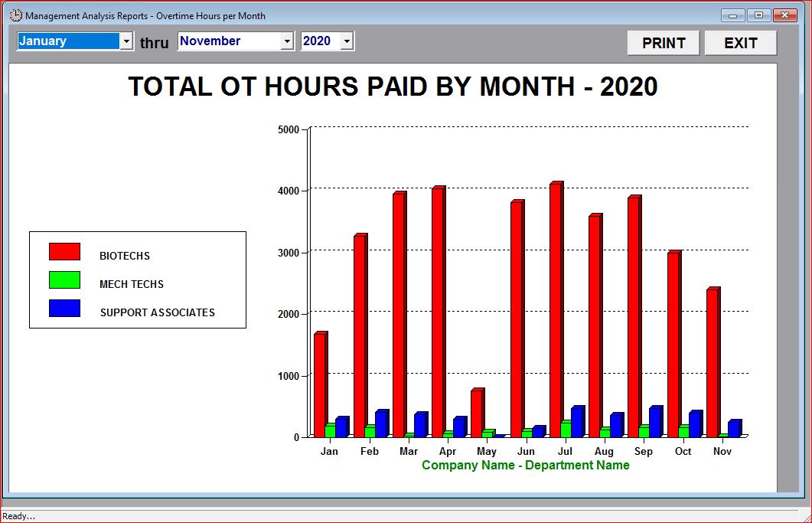Click the blue Support Associates bar for Aug
The width and height of the screenshot is (812, 523).
(616, 426)
